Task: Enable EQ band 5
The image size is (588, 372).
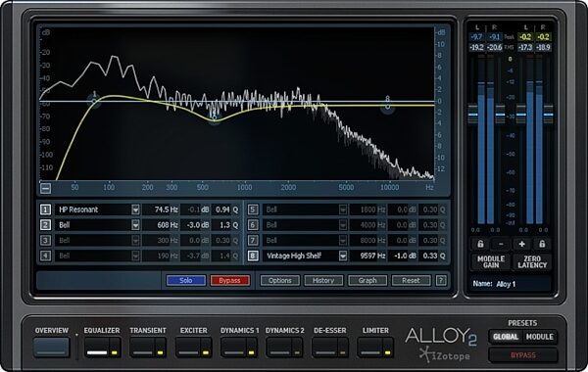Action: (253, 209)
